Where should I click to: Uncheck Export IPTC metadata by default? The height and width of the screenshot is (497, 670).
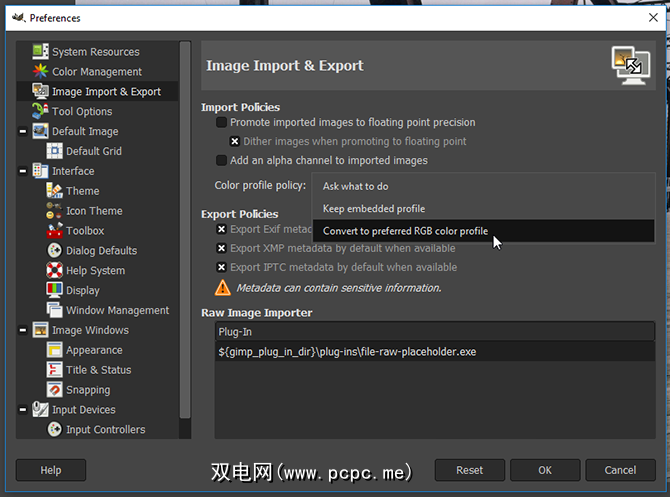coord(221,267)
